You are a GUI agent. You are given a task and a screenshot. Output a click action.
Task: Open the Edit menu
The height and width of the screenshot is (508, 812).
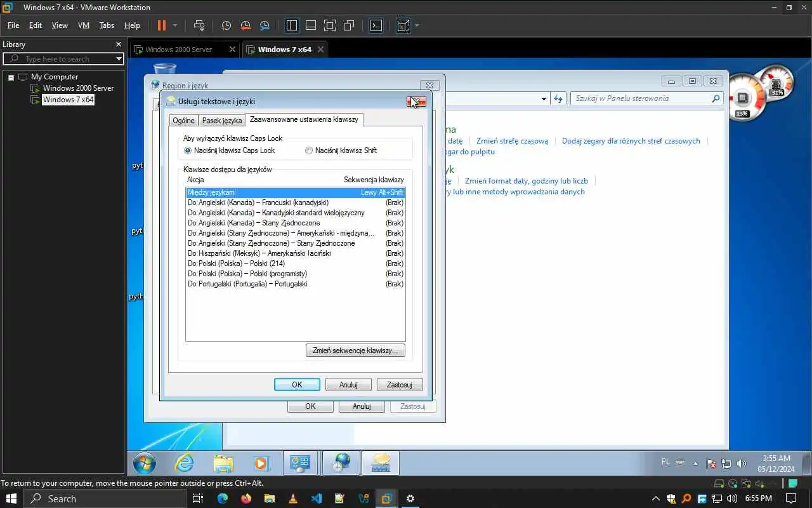[36, 25]
